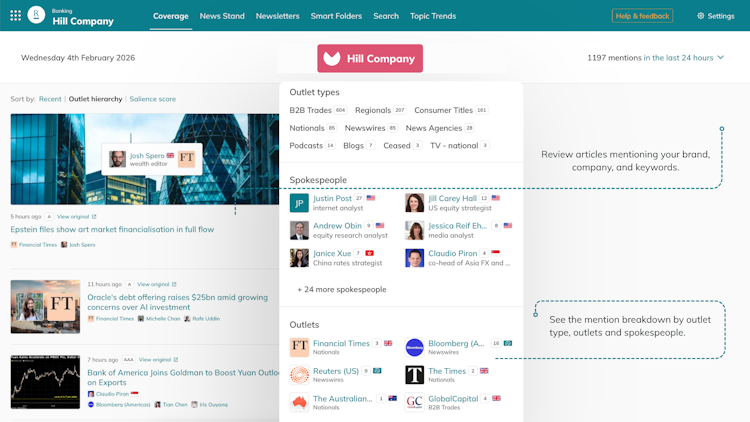Click external link icon beside Oracle article View original
750x422 pixels.
[174, 284]
